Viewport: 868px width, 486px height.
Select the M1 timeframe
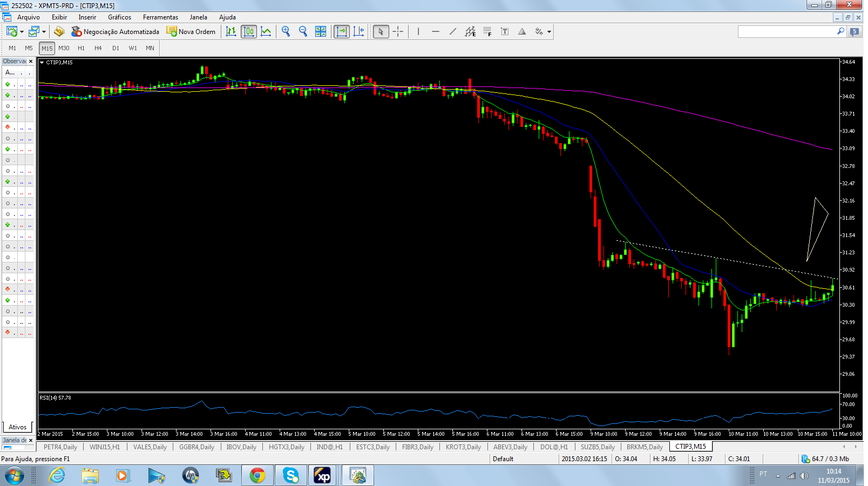(x=12, y=48)
